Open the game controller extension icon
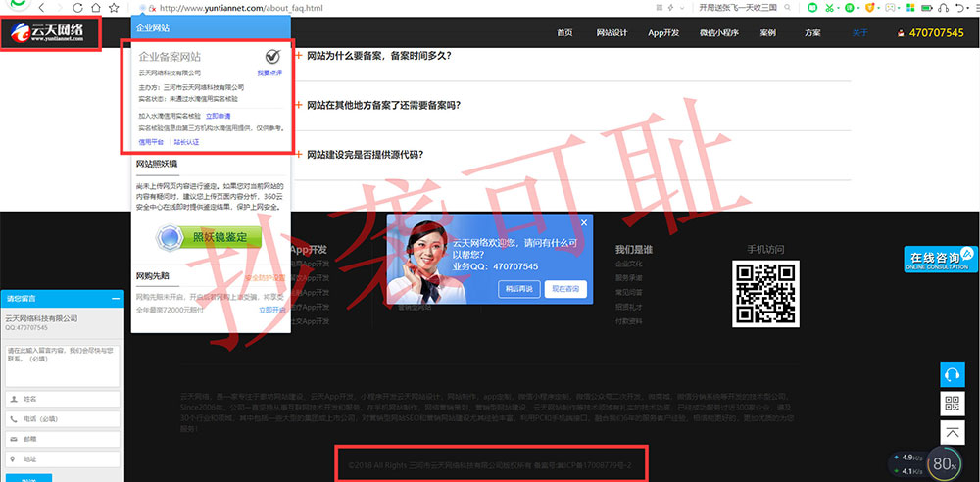This screenshot has width=980, height=482. click(890, 8)
